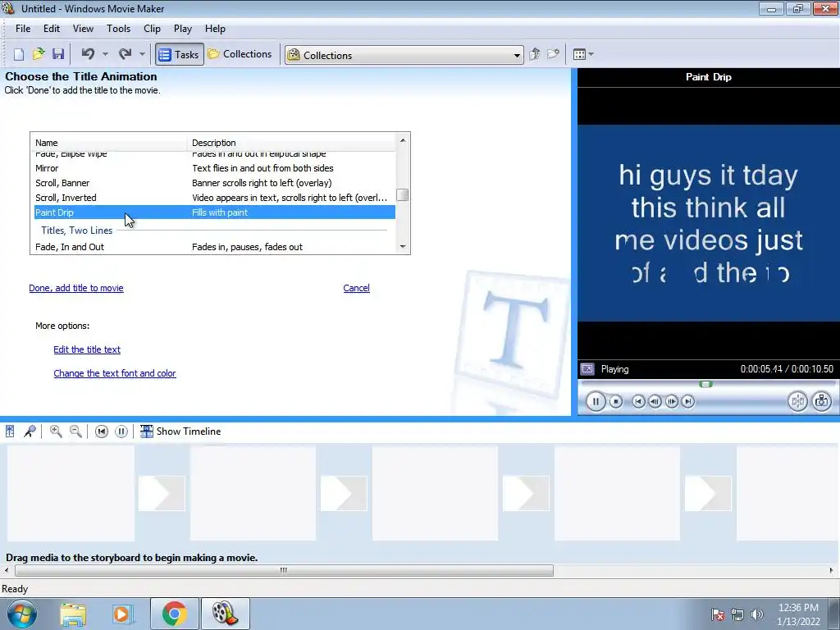Image resolution: width=840 pixels, height=630 pixels.
Task: Toggle the Collections pane button
Action: pos(240,54)
